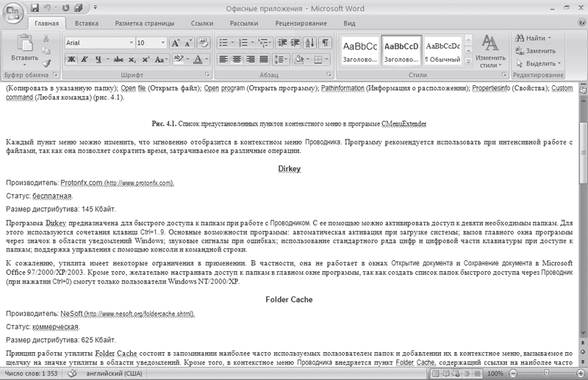Toggle show paragraph marks ¶
The image size is (588, 380).
(325, 43)
